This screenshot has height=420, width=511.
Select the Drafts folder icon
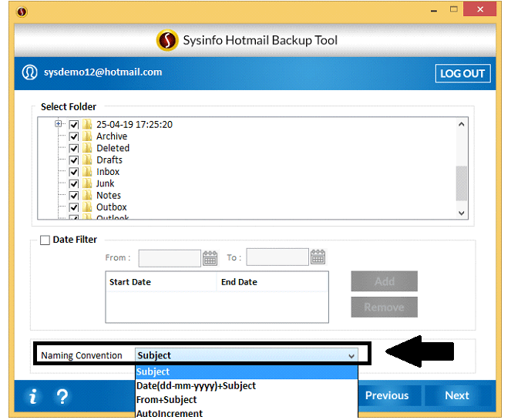[87, 160]
